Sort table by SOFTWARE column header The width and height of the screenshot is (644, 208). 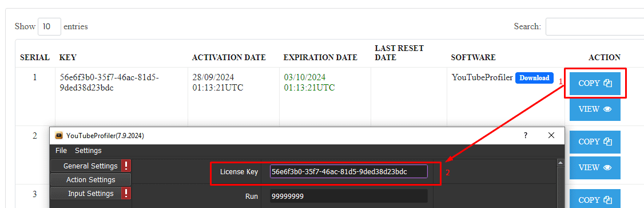473,58
